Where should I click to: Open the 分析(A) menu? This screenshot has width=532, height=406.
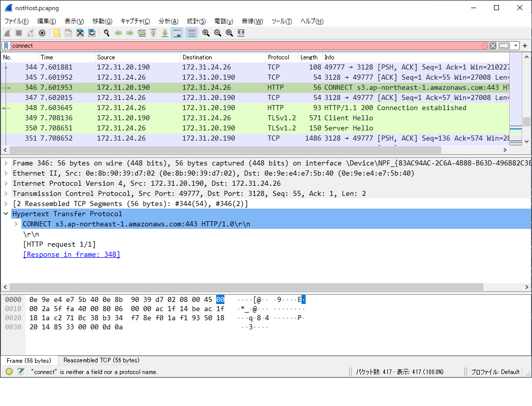[169, 21]
